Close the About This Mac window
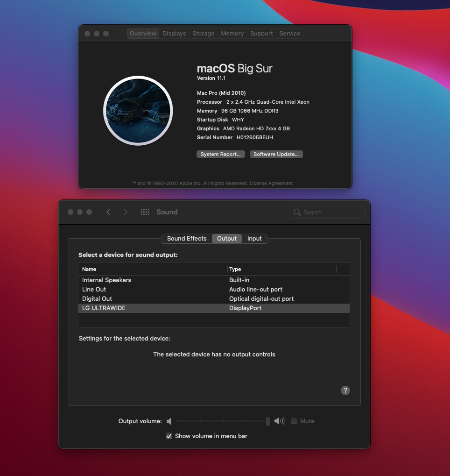This screenshot has height=476, width=450. [87, 34]
